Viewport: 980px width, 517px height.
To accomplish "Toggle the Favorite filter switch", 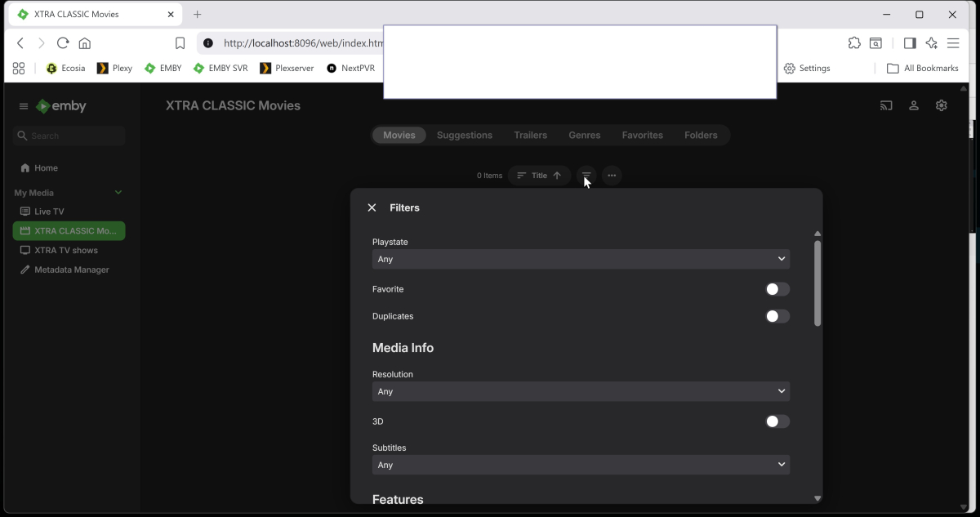I will coord(777,289).
